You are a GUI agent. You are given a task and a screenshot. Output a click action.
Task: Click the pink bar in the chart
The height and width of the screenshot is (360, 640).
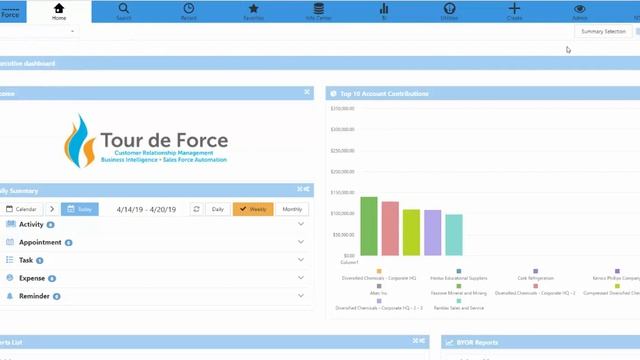click(390, 229)
